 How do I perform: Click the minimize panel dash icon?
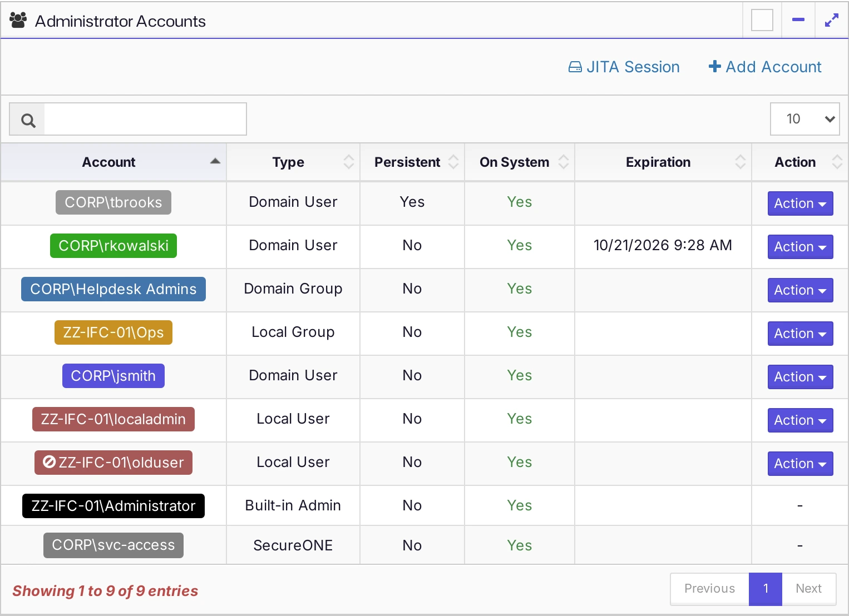[798, 20]
